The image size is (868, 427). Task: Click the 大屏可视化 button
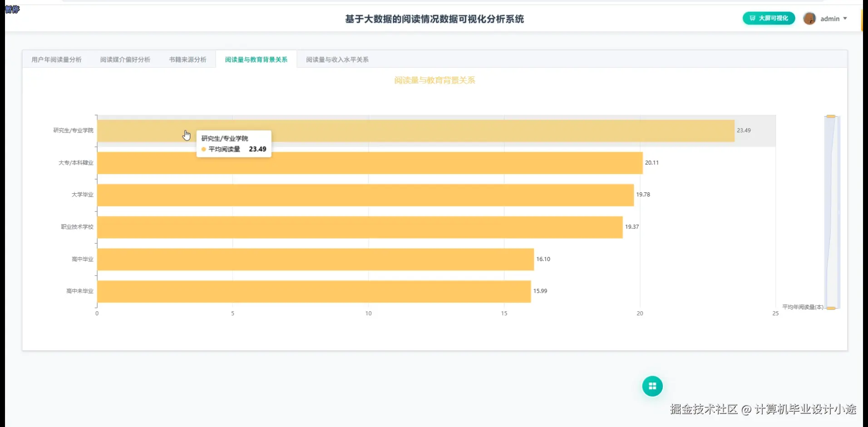[768, 19]
